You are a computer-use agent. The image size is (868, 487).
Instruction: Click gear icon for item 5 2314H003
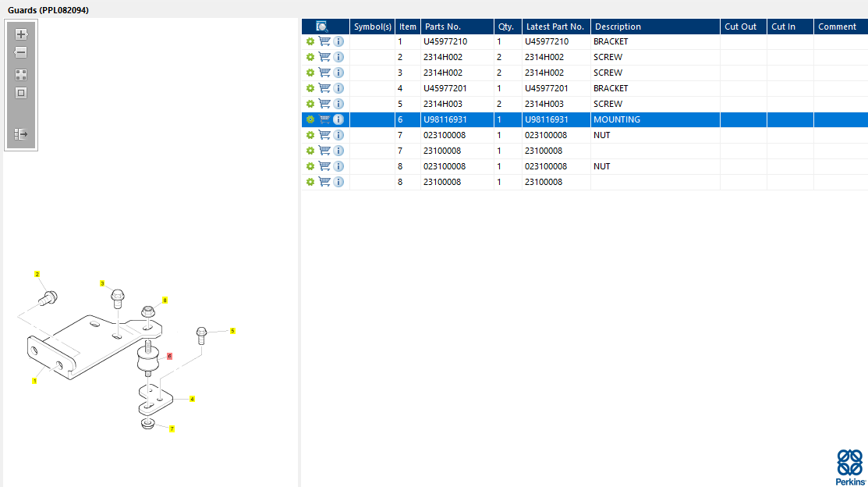310,104
